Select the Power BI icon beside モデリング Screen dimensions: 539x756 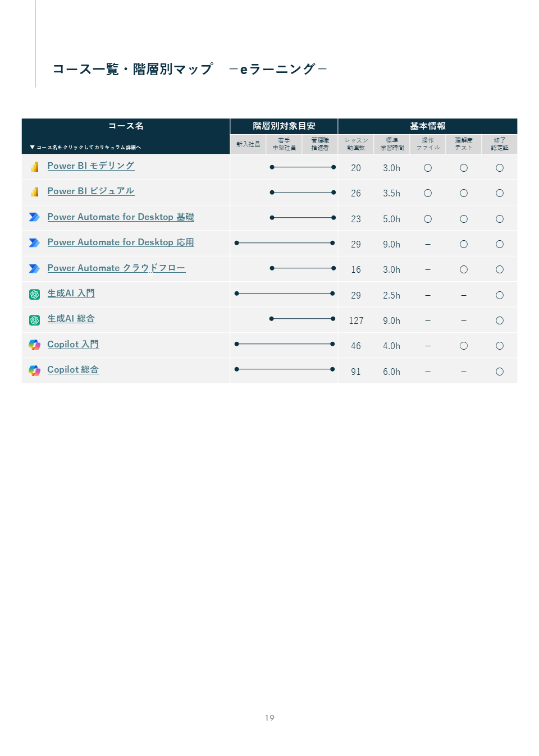point(34,166)
